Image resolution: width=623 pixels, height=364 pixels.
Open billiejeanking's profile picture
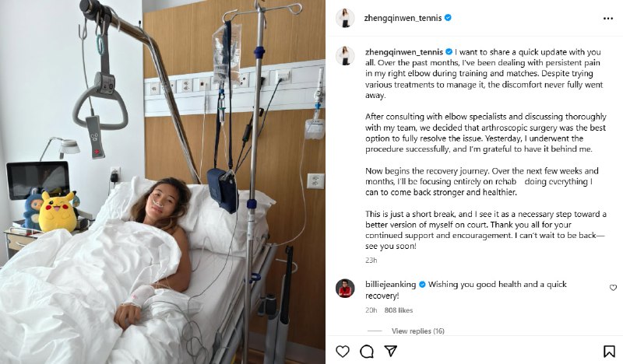(x=345, y=289)
